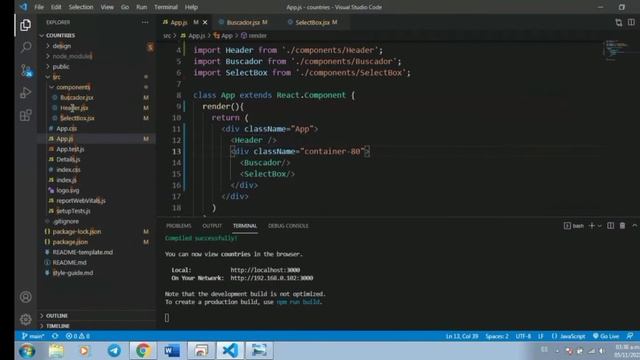Split the terminal panel

tap(610, 226)
